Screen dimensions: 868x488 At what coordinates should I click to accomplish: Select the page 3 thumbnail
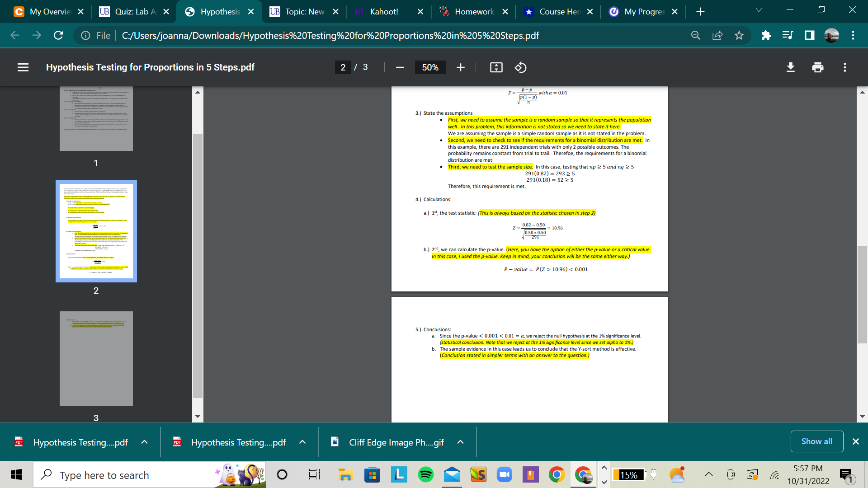(x=96, y=358)
